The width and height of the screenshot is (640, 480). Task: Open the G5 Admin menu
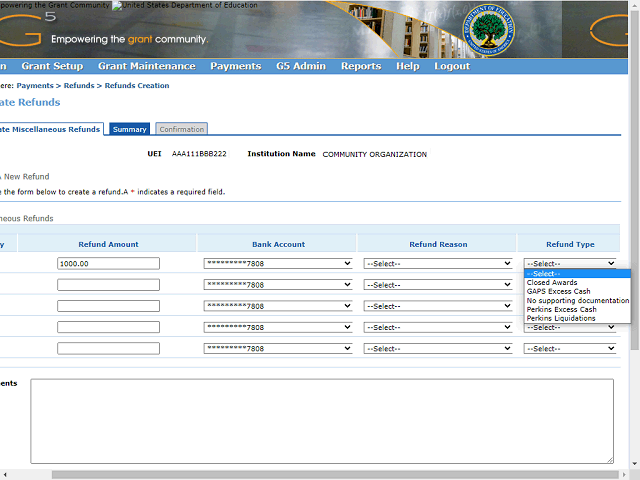(x=301, y=66)
